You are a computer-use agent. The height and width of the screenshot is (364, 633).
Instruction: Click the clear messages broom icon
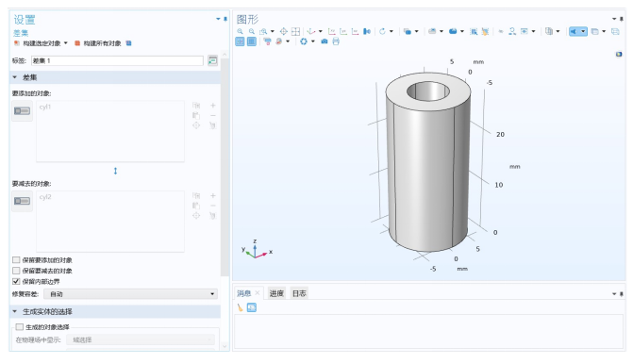point(241,308)
